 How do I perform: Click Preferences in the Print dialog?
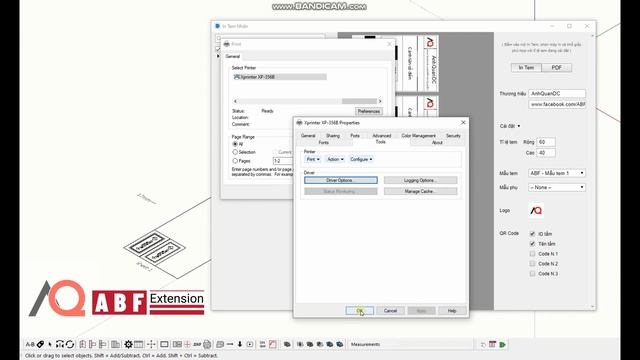pos(369,111)
